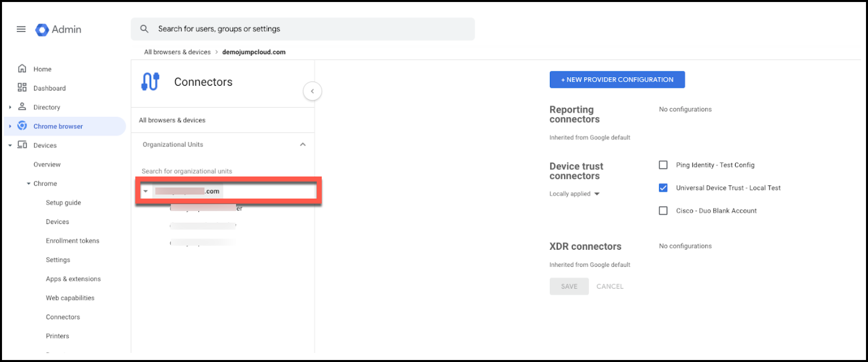The height and width of the screenshot is (362, 868).
Task: Enable Ping Identity - Test Config checkbox
Action: pos(663,165)
